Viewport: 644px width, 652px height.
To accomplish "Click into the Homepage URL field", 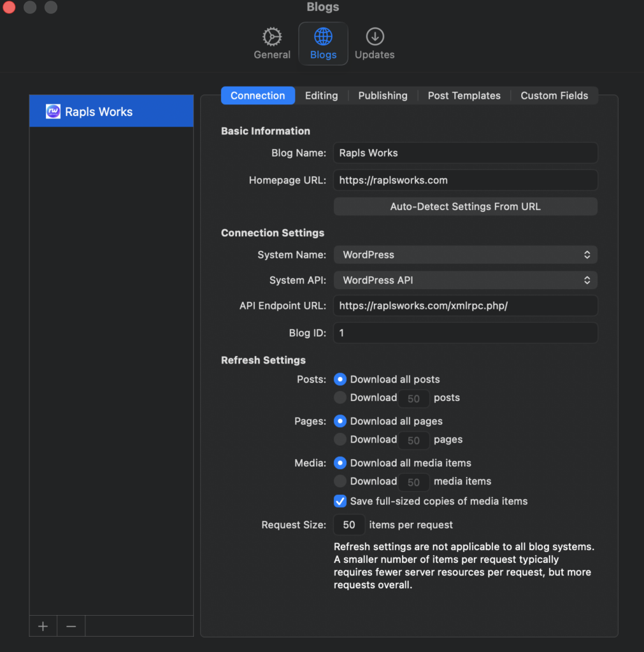I will [x=465, y=180].
